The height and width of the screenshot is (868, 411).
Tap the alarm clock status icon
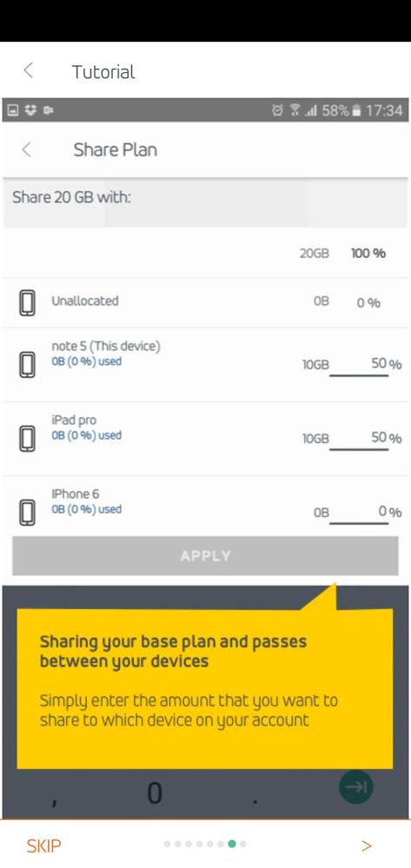(x=277, y=110)
